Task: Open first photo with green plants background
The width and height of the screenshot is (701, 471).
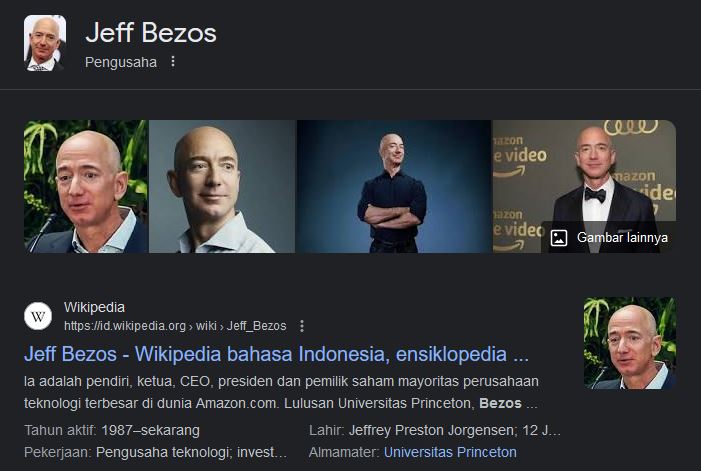Action: click(x=86, y=186)
